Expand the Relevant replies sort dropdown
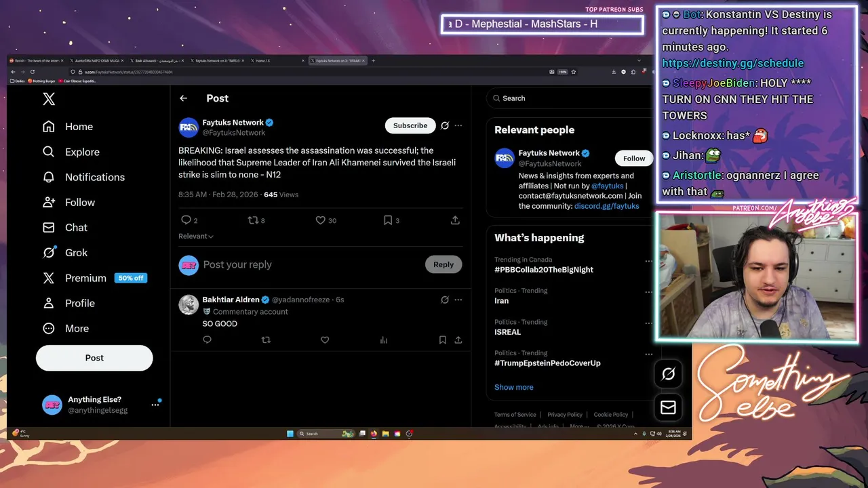This screenshot has height=488, width=868. [196, 236]
